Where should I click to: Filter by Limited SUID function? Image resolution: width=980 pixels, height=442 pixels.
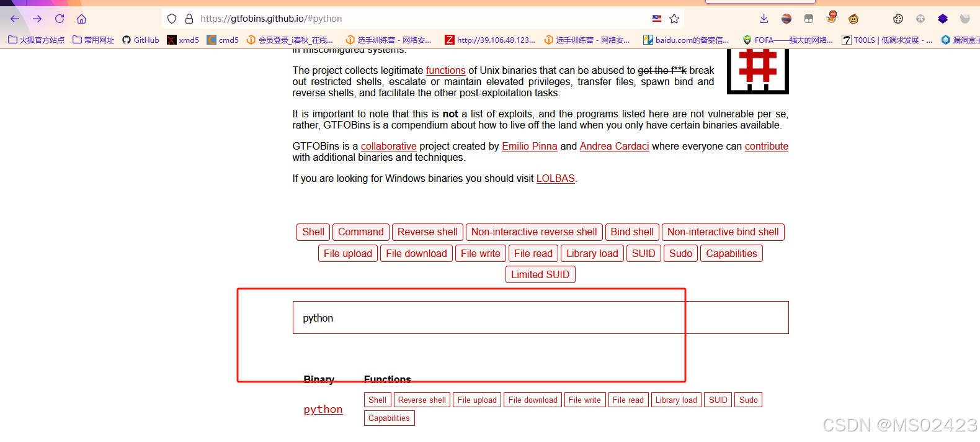[540, 274]
